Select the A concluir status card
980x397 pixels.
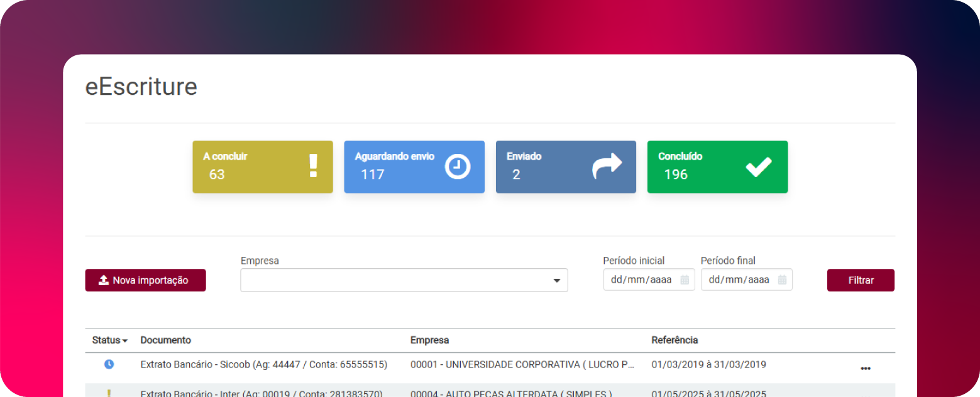pyautogui.click(x=262, y=166)
